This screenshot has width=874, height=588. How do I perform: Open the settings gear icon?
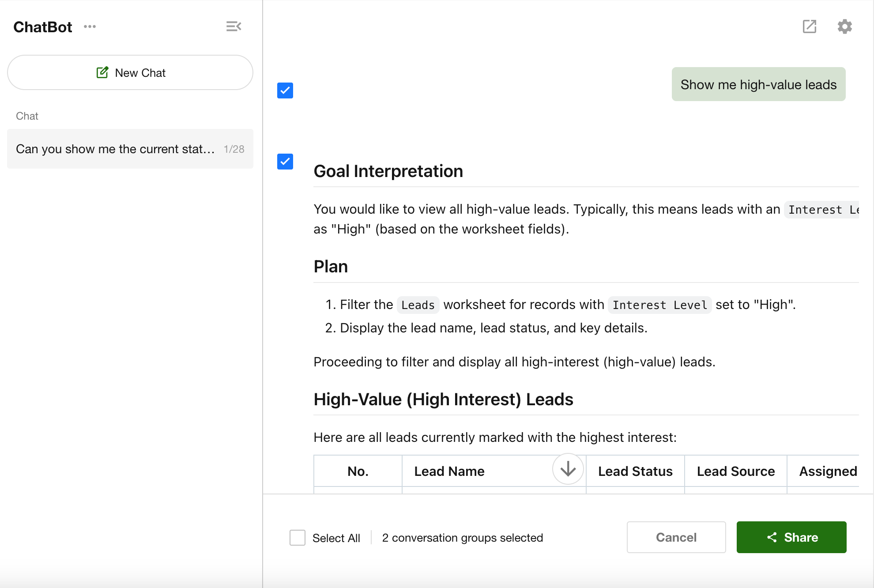pos(844,26)
